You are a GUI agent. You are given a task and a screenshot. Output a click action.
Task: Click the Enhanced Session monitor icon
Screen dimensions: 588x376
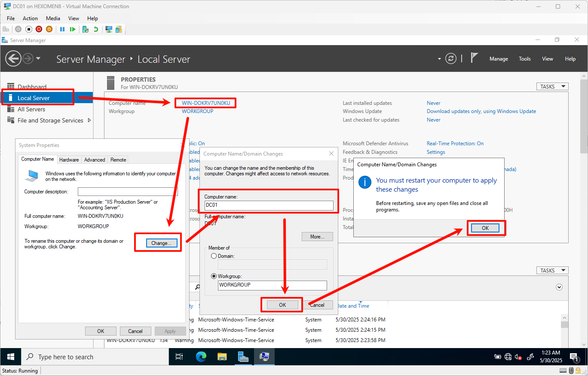(109, 29)
